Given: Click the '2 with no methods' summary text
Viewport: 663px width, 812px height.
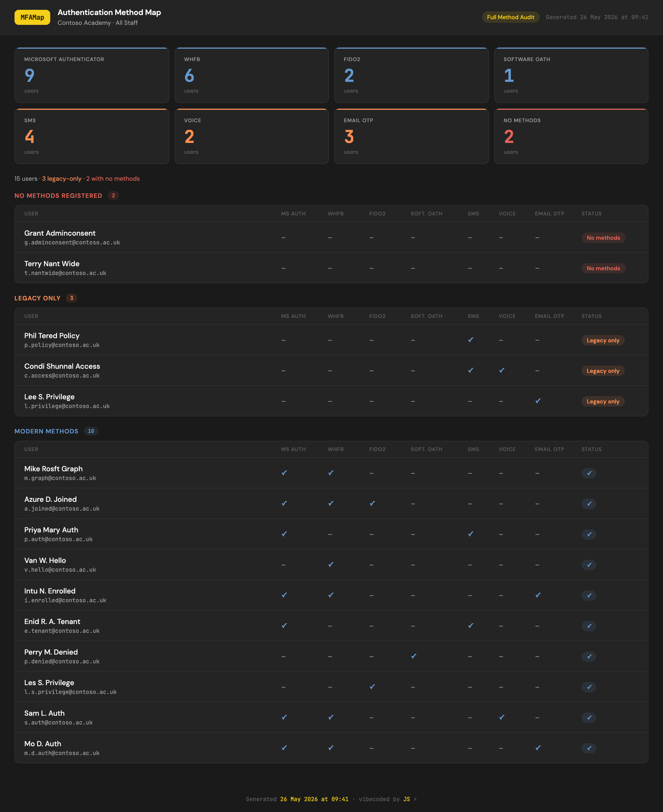Looking at the screenshot, I should (x=113, y=179).
